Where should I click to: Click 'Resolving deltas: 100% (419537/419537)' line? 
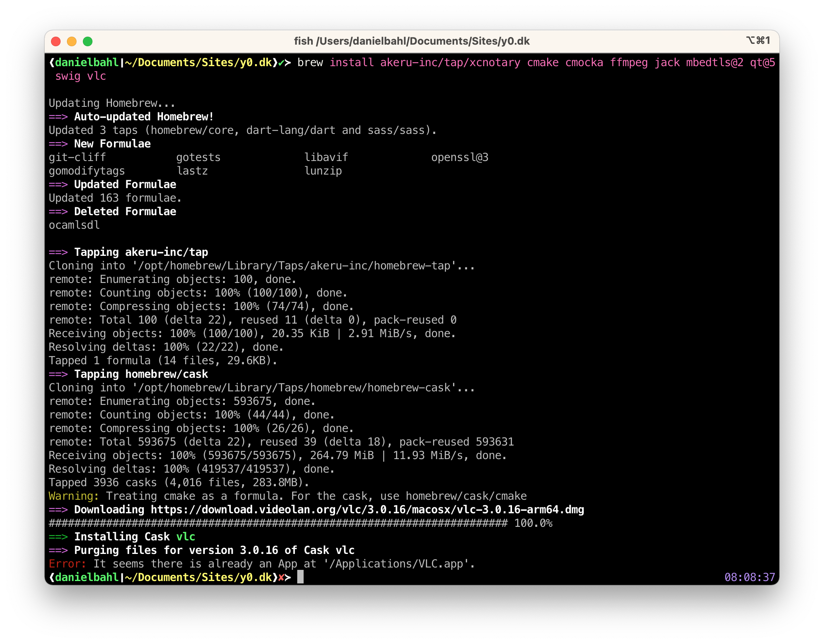(x=192, y=469)
